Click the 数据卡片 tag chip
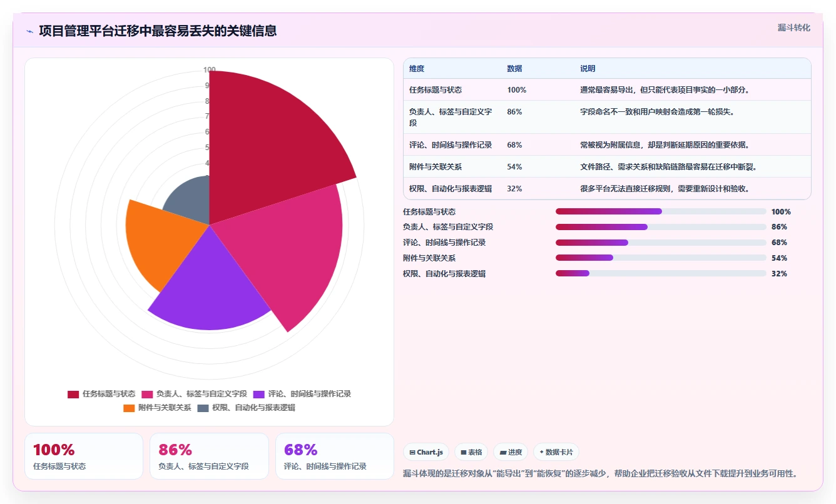Viewport: 836px width, 504px height. pos(556,452)
